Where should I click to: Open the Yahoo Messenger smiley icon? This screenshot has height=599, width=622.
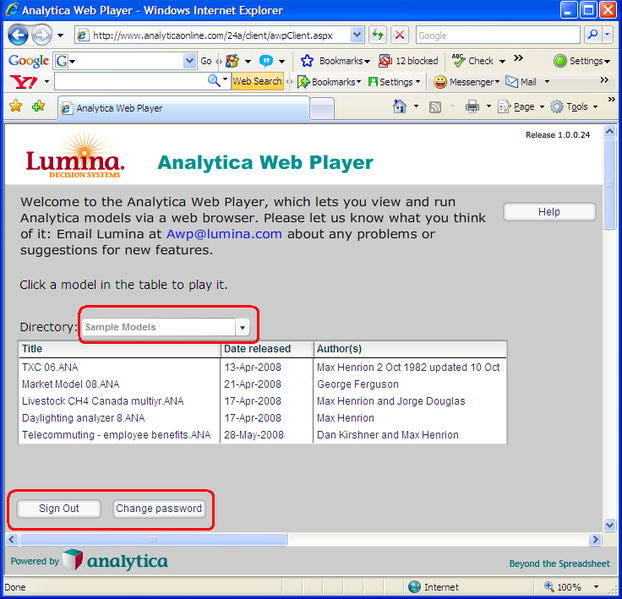point(440,82)
